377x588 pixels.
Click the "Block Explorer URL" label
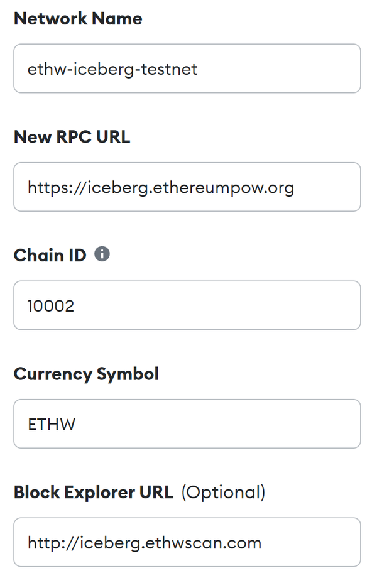94,492
